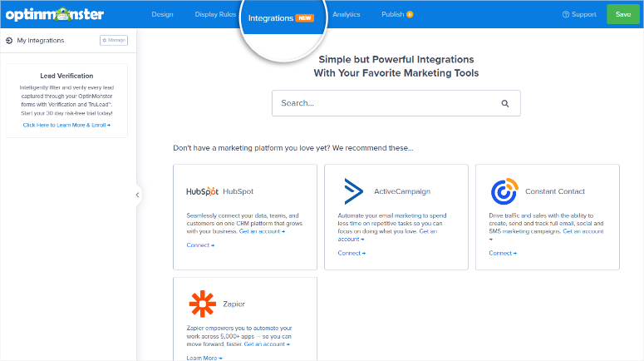644x361 pixels.
Task: Click Learn More on the Zapier card
Action: click(204, 358)
